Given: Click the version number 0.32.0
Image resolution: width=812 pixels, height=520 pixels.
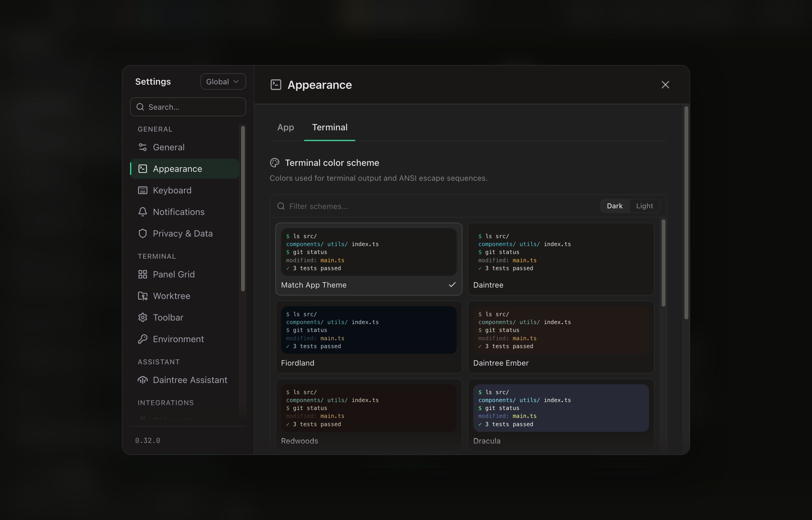Looking at the screenshot, I should coord(147,441).
